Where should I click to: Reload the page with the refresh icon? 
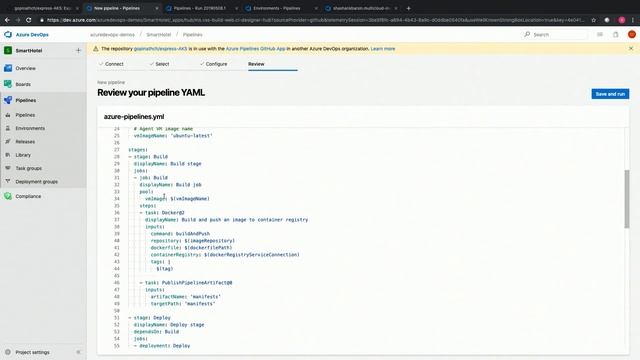pos(29,20)
